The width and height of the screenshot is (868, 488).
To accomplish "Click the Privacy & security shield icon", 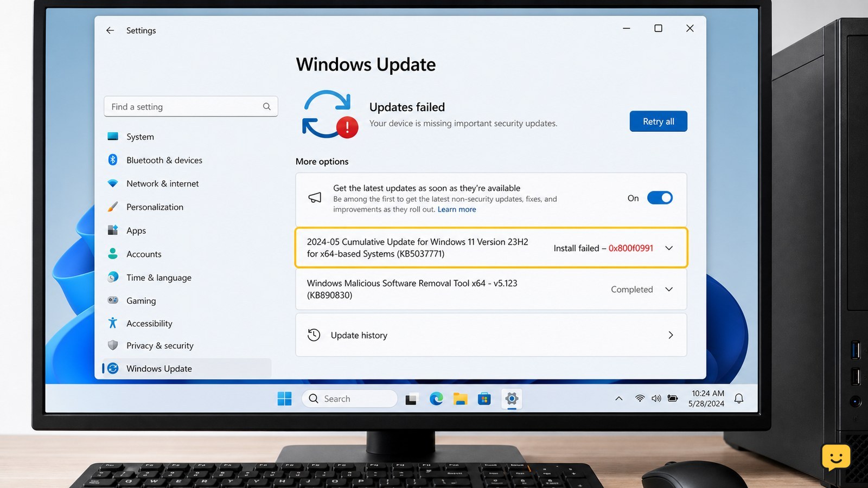I will pyautogui.click(x=113, y=345).
